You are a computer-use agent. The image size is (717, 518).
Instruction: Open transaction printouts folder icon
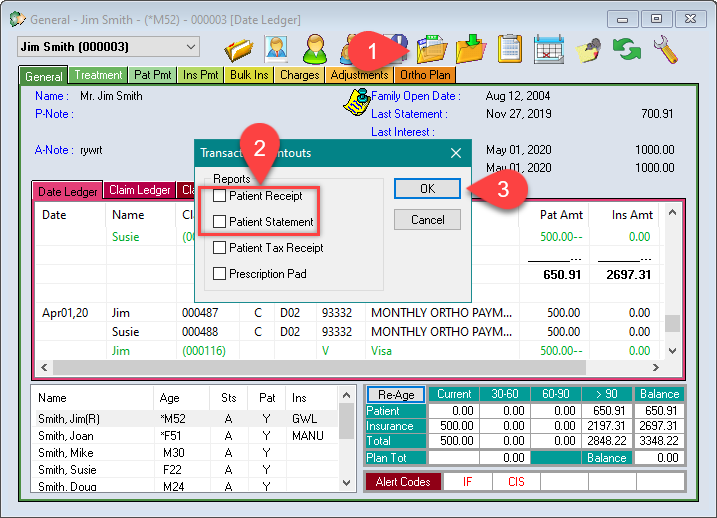point(432,49)
